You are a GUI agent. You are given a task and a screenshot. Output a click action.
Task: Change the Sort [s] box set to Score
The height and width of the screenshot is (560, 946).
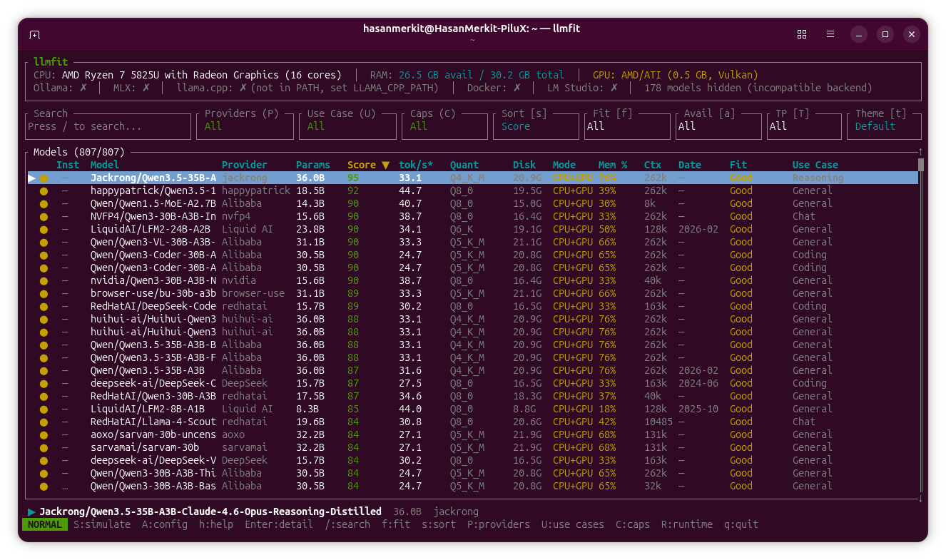pyautogui.click(x=536, y=126)
